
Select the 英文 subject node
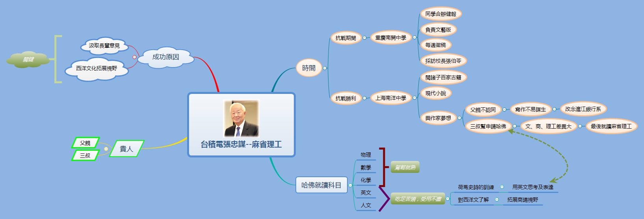[366, 193]
